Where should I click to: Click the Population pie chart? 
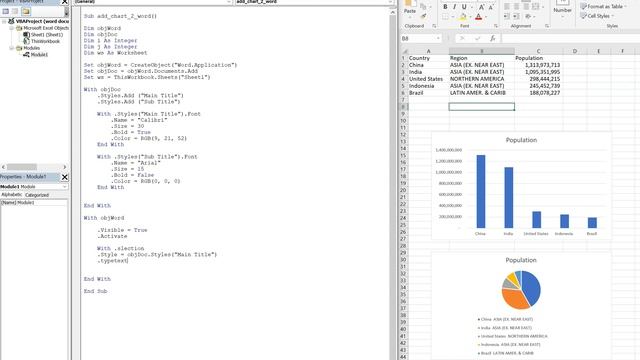coord(521,290)
